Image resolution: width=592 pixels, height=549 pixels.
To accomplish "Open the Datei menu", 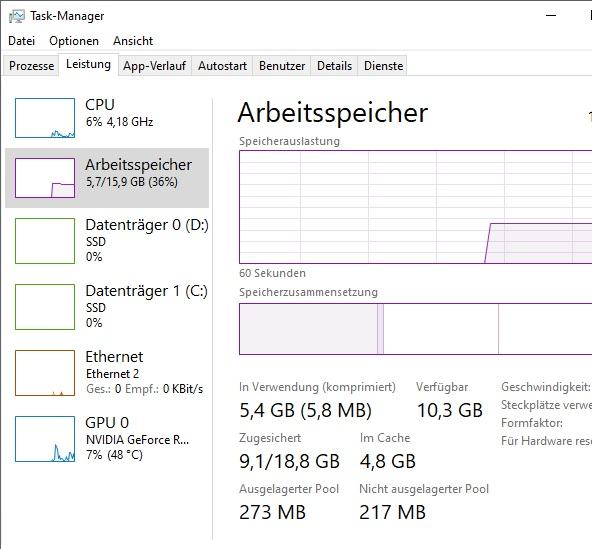I will pos(22,41).
